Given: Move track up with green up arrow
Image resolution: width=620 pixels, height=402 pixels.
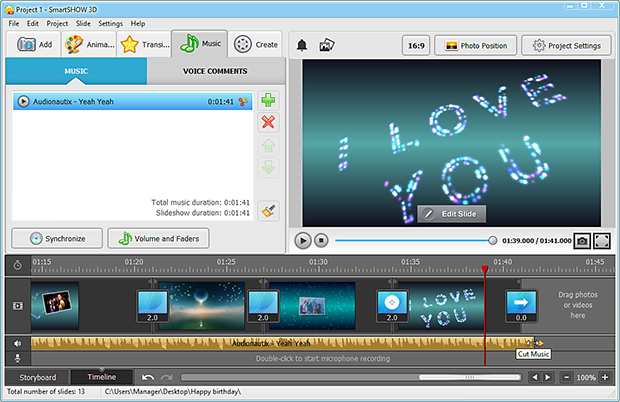Looking at the screenshot, I should point(268,146).
